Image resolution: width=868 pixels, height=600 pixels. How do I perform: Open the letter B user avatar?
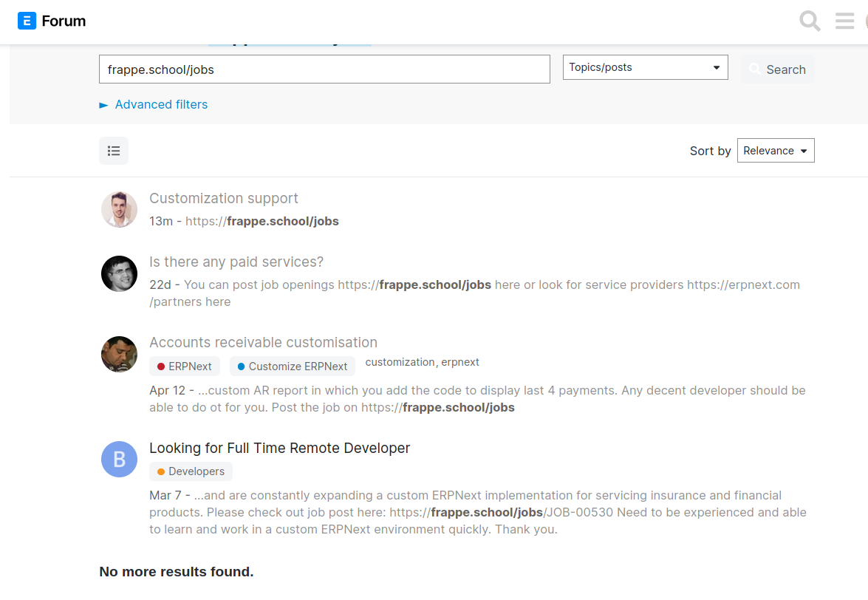coord(119,460)
